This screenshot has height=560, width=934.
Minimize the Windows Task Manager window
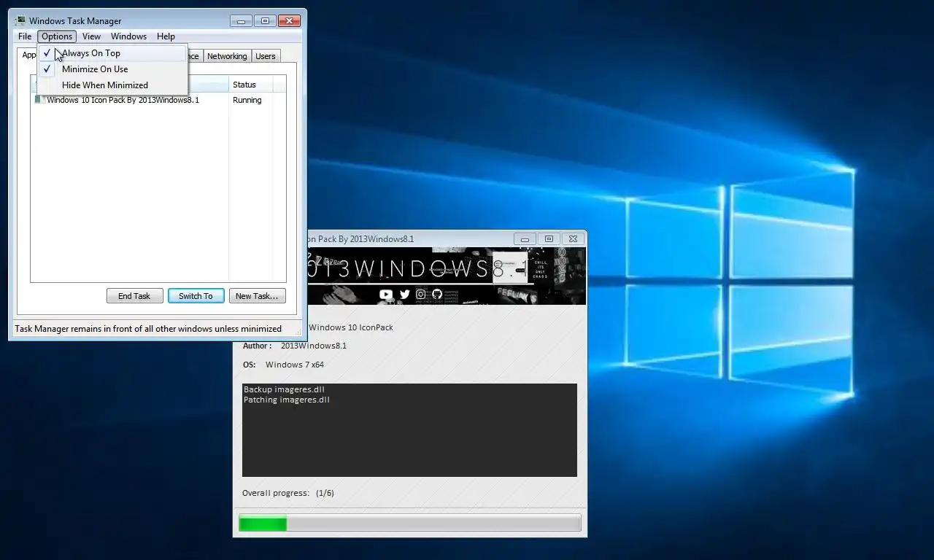pos(241,21)
